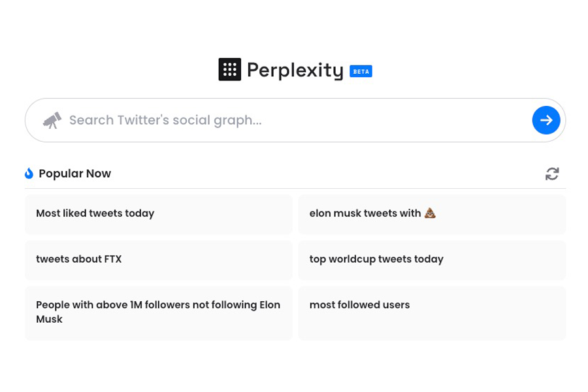The width and height of the screenshot is (588, 392).
Task: Click the Perplexity grid logo icon
Action: [x=229, y=69]
